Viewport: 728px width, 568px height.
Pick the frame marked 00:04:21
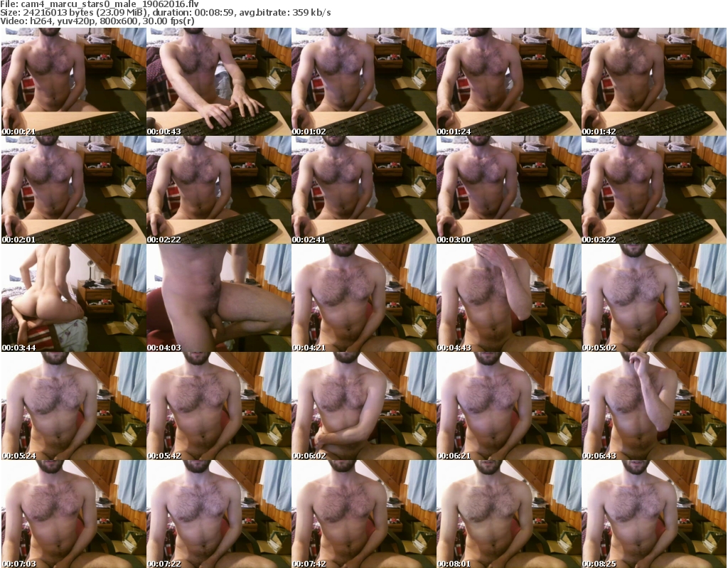pos(363,298)
